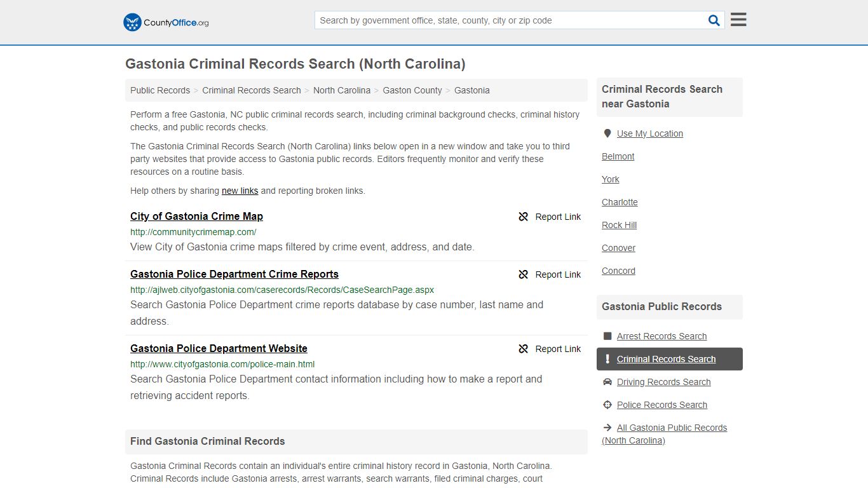
Task: Visit the ajlweb.cityofgastonia.com case search URL
Action: (282, 290)
